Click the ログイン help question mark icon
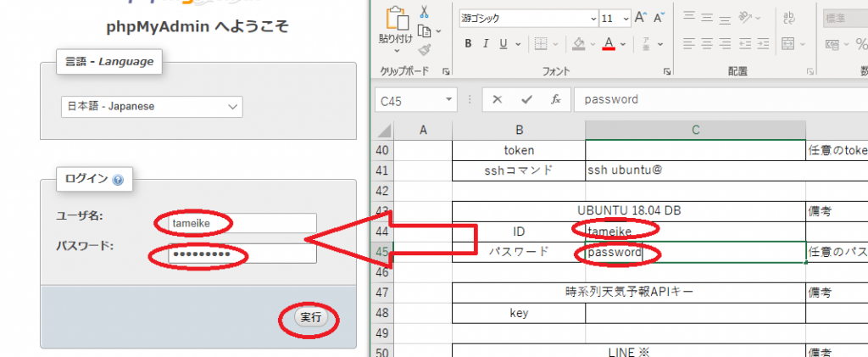Viewport: 868px width, 357px height. [118, 180]
